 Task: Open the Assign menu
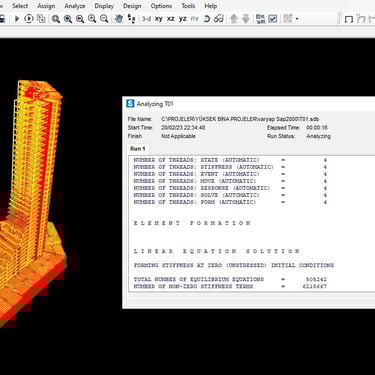(46, 6)
